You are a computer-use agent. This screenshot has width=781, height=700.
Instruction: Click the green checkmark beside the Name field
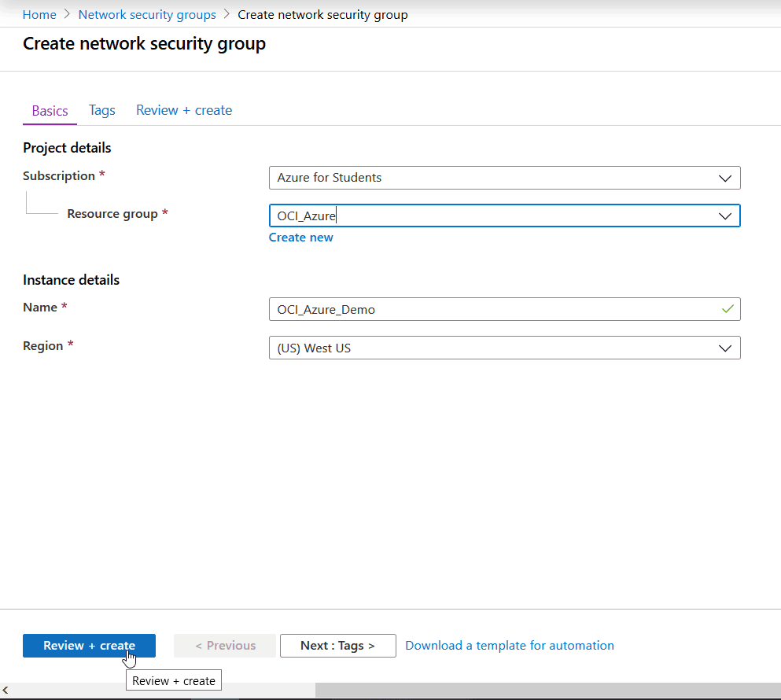point(728,309)
